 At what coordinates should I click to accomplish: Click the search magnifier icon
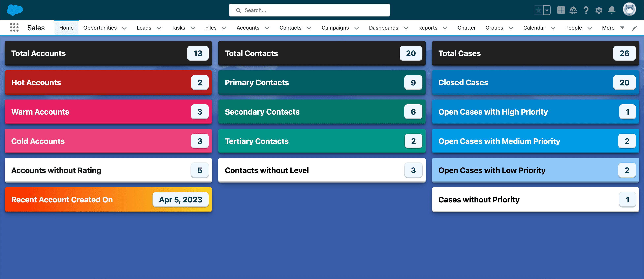(238, 10)
